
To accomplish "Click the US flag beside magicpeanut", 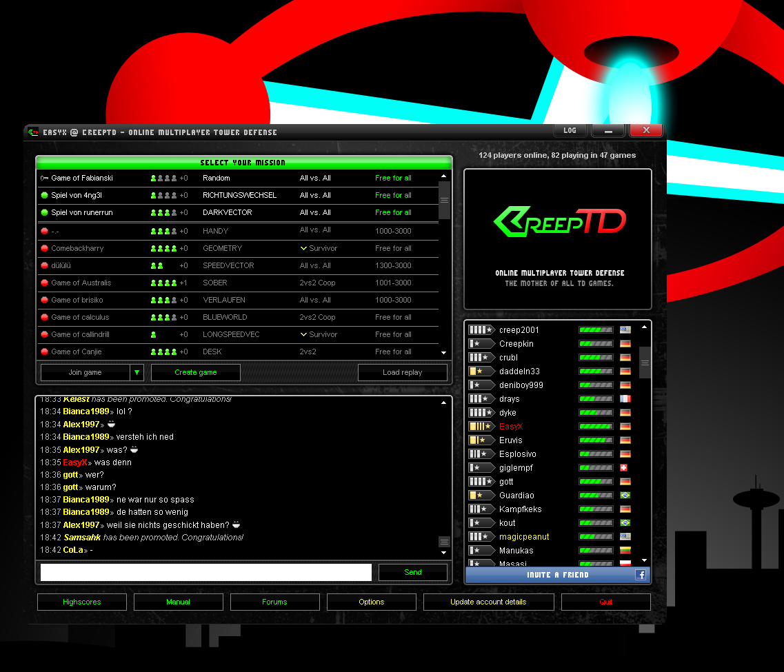I will pos(625,537).
